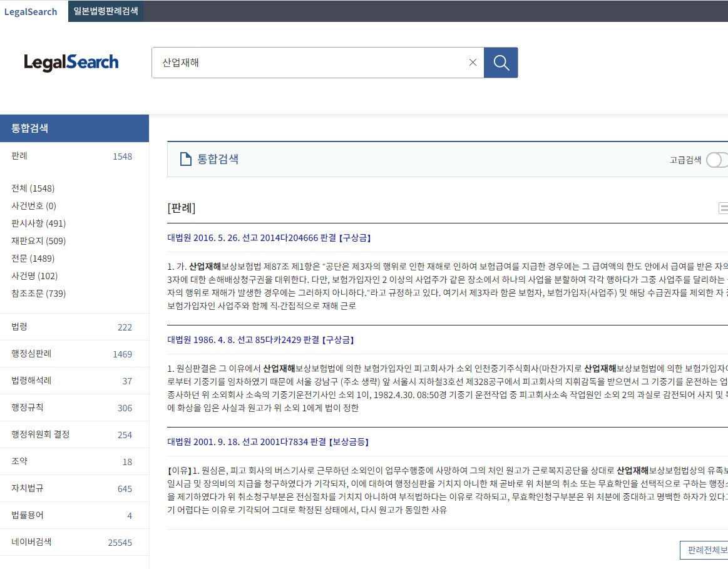Viewport: 728px width, 569px height.
Task: Filter by 전문 (1489)
Action: pyautogui.click(x=33, y=259)
